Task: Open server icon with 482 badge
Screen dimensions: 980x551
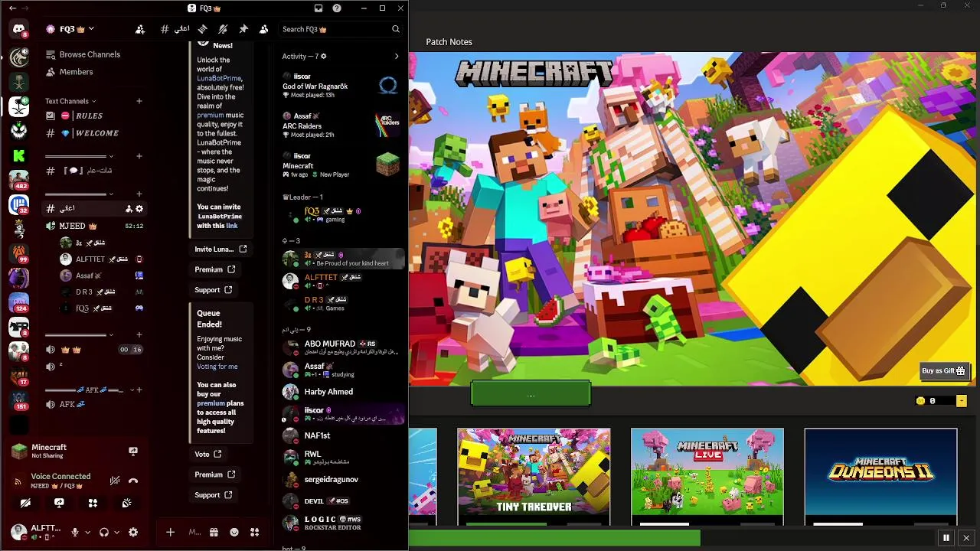Action: 18,180
